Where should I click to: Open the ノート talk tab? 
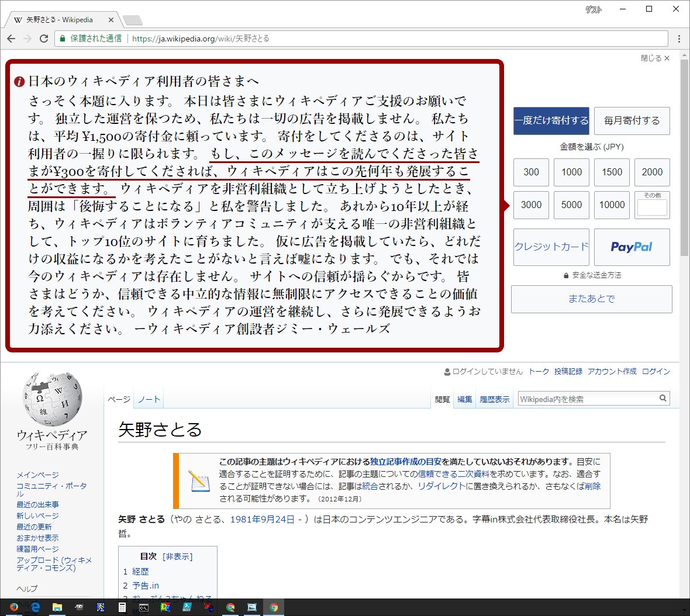(149, 399)
